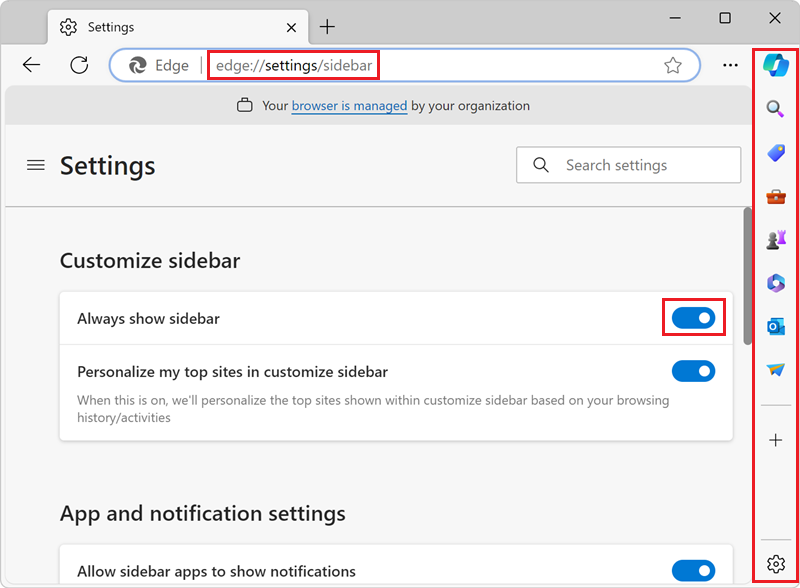Open the Drop sidebar app
The width and height of the screenshot is (800, 588).
775,370
